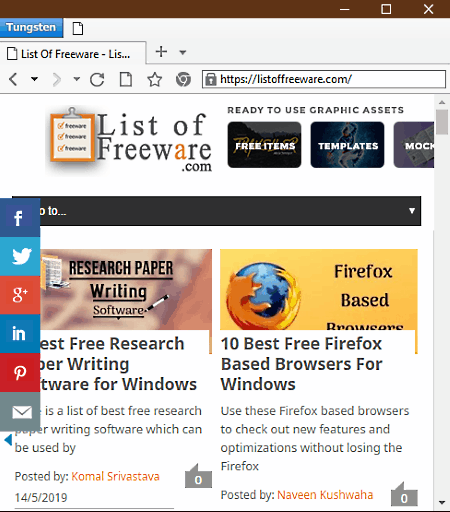Go back using the back arrow
This screenshot has height=512, width=450.
click(13, 79)
